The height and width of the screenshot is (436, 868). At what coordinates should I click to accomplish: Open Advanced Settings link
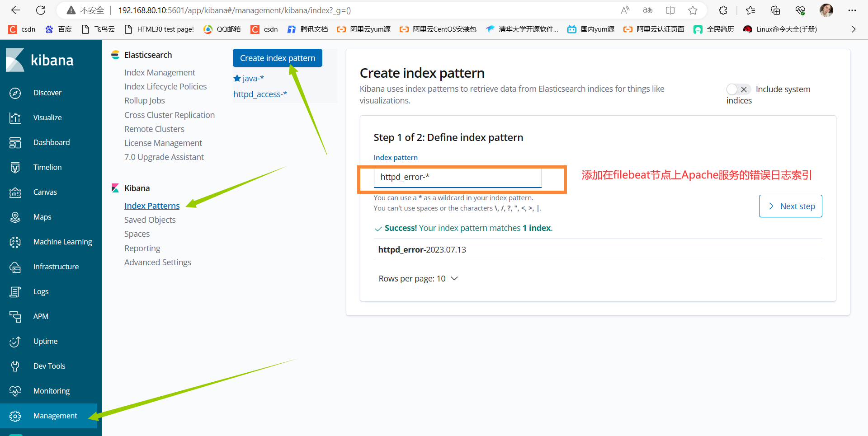pyautogui.click(x=158, y=262)
